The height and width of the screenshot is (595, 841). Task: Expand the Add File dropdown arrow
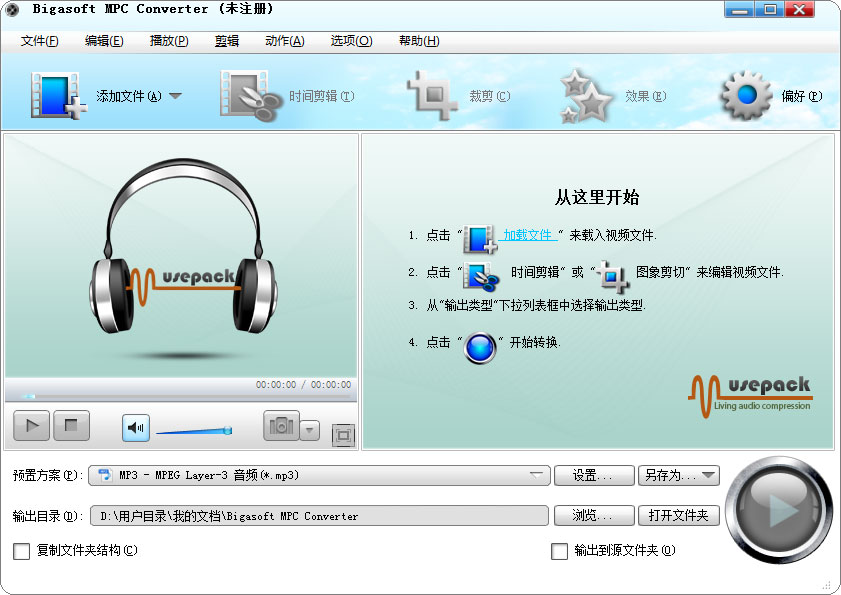175,97
